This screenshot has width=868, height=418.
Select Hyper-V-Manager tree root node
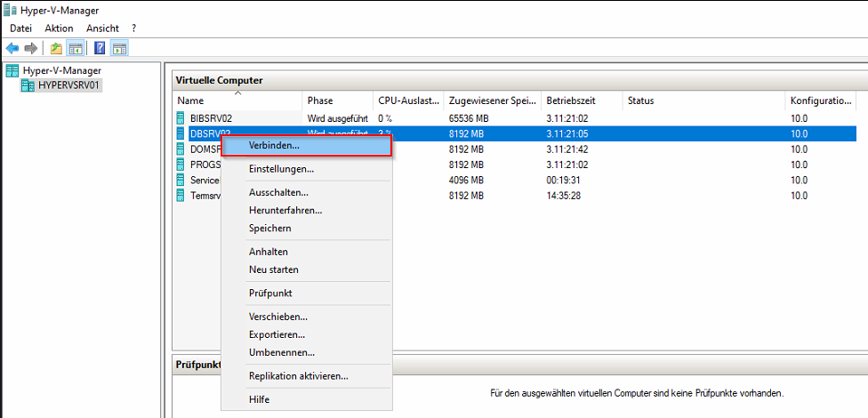[x=62, y=70]
